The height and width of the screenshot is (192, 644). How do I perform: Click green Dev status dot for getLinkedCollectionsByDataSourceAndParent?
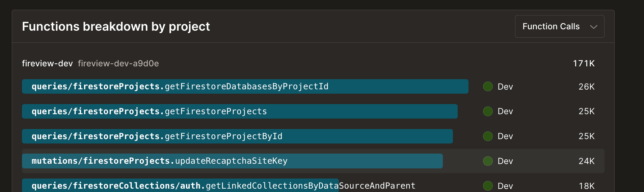point(488,186)
